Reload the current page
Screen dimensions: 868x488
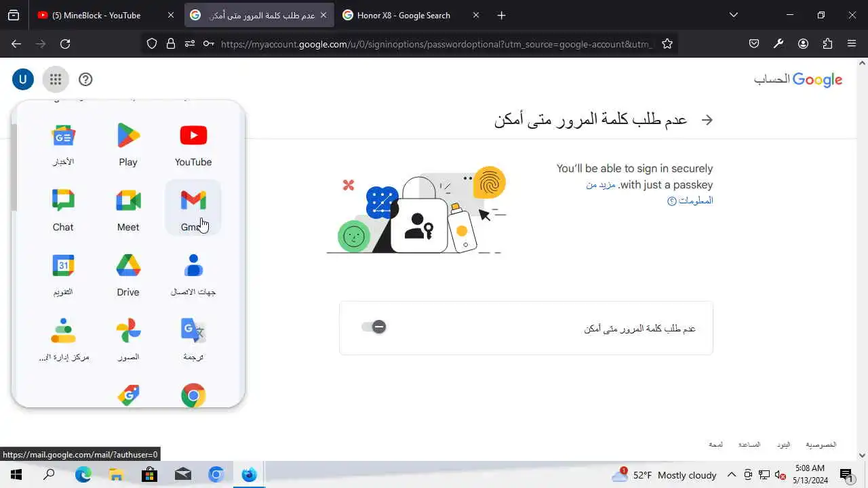tap(65, 43)
